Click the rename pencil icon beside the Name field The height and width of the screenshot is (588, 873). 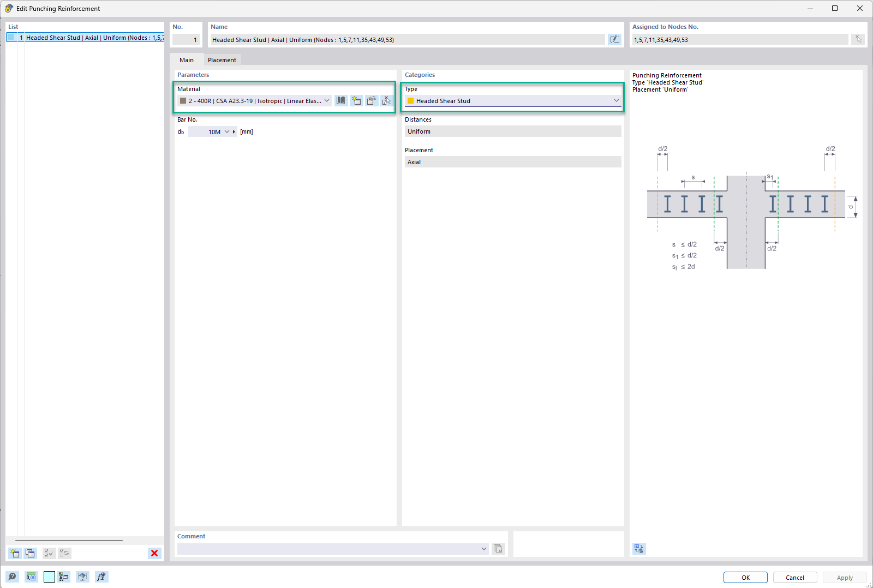click(x=614, y=39)
